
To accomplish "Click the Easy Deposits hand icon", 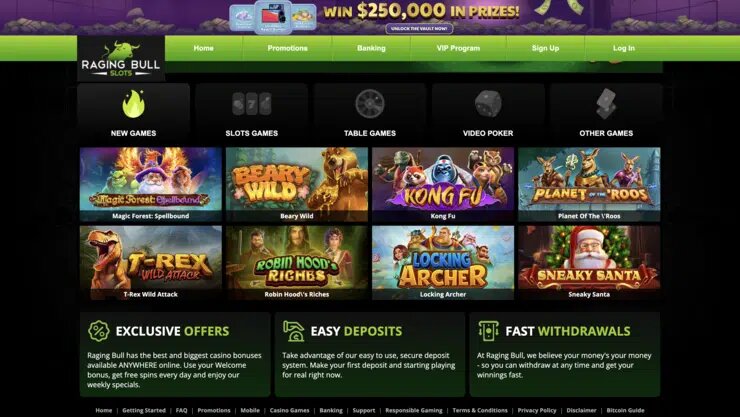I will coord(294,331).
